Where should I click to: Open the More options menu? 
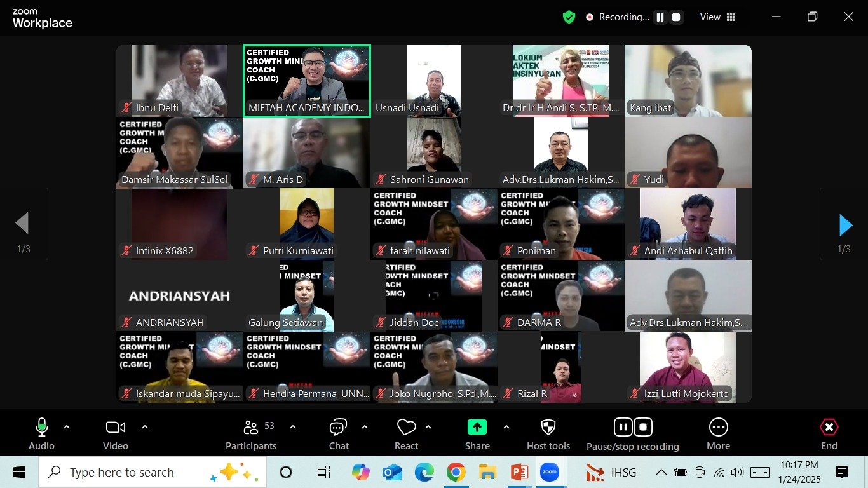tap(718, 428)
